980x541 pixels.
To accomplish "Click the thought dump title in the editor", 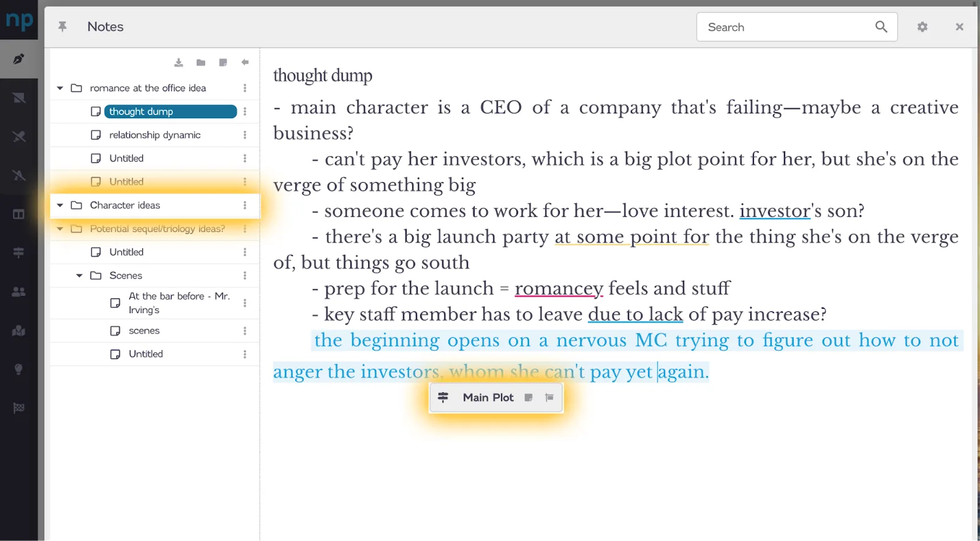I will pyautogui.click(x=323, y=75).
